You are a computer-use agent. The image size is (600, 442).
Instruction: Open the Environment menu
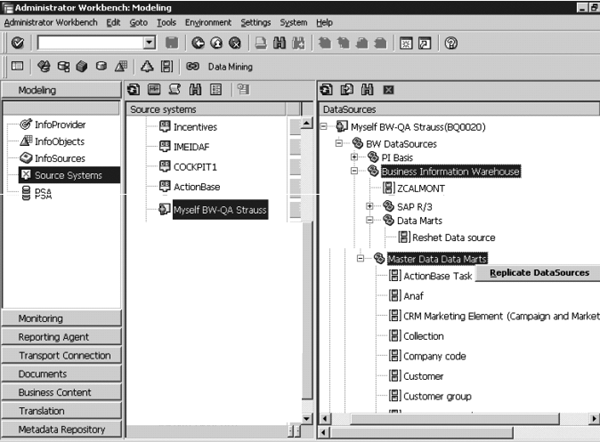tap(208, 22)
